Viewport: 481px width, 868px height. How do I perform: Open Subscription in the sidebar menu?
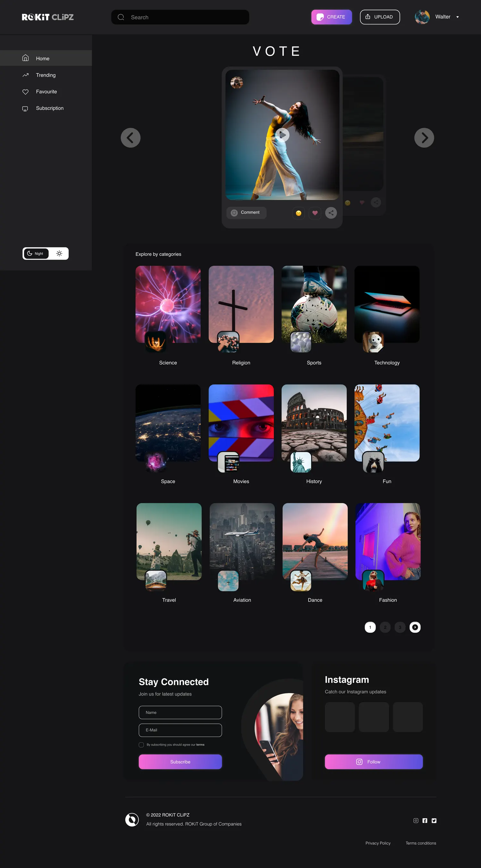[x=46, y=108]
